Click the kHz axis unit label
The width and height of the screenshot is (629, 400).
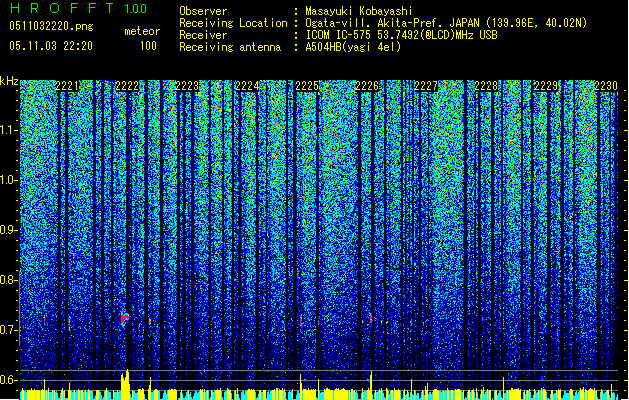[9, 81]
